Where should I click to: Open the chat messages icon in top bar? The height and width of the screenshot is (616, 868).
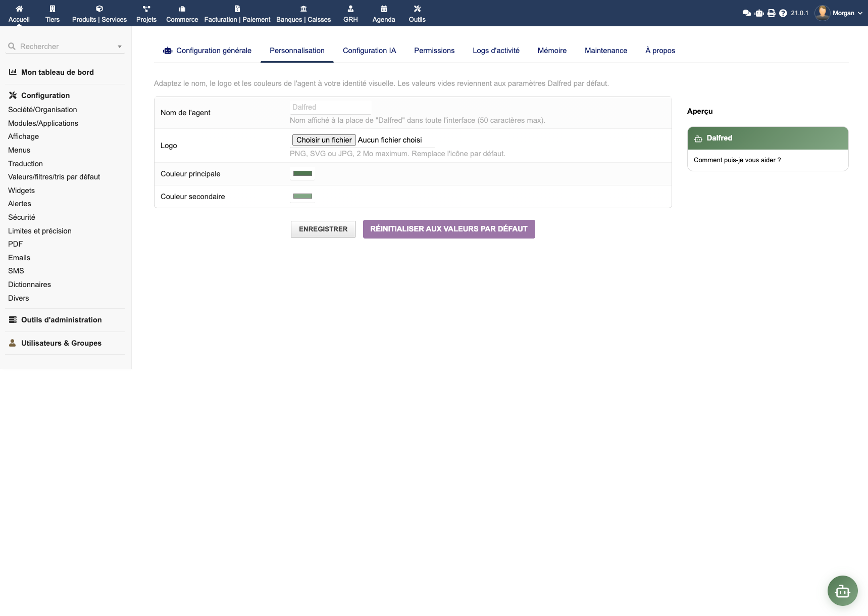point(747,13)
